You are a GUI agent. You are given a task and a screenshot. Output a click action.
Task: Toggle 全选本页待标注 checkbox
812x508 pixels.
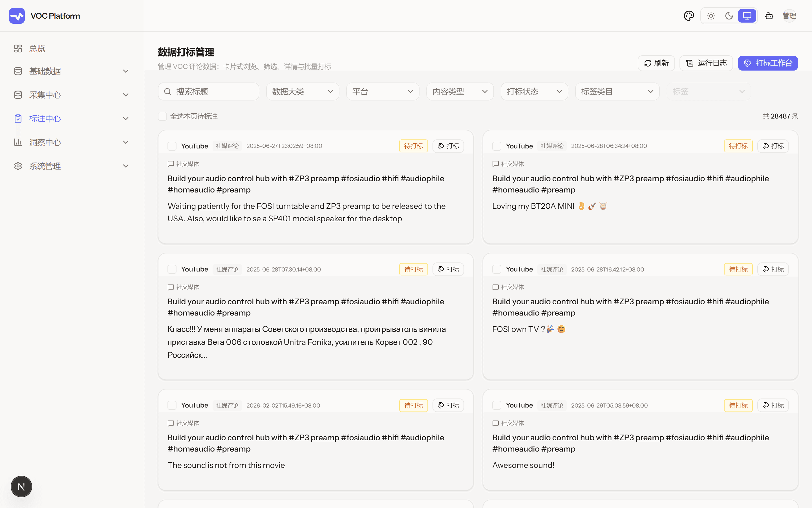coord(162,116)
